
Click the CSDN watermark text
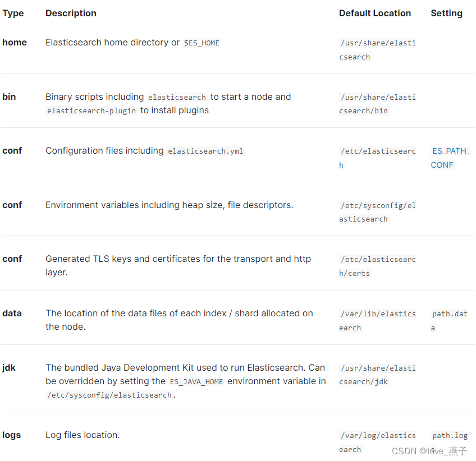click(429, 451)
